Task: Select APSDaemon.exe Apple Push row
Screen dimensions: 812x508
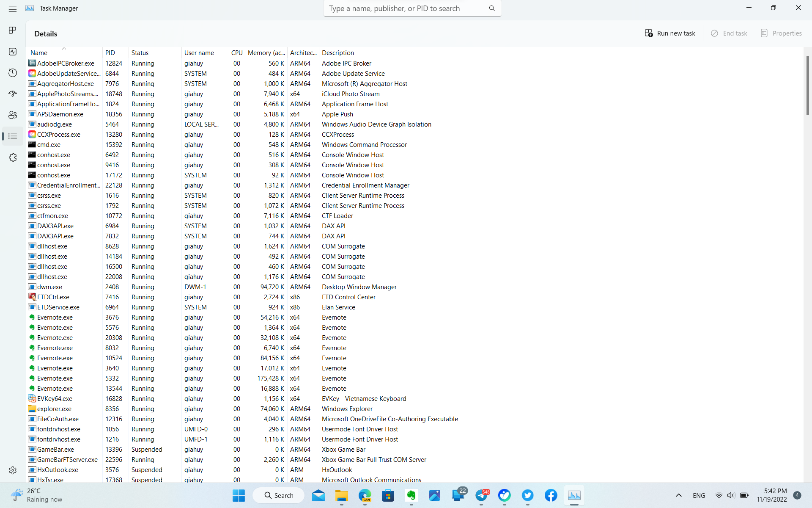Action: [414, 114]
